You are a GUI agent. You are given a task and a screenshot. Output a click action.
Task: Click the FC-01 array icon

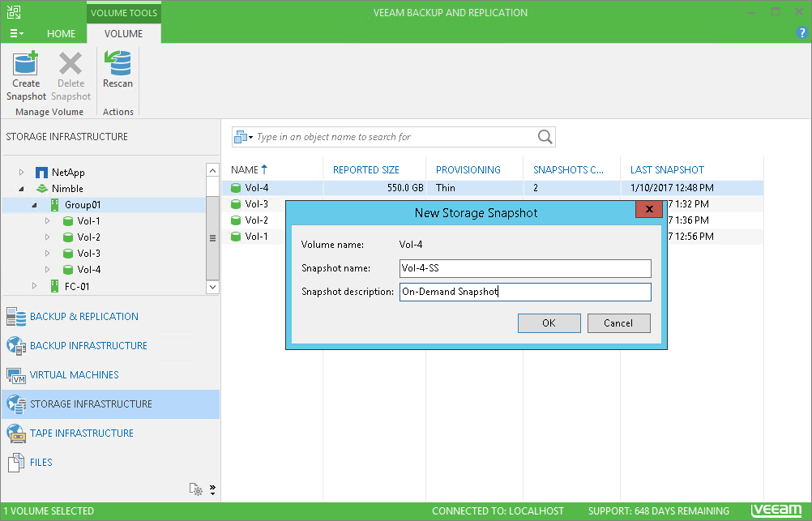pos(54,286)
